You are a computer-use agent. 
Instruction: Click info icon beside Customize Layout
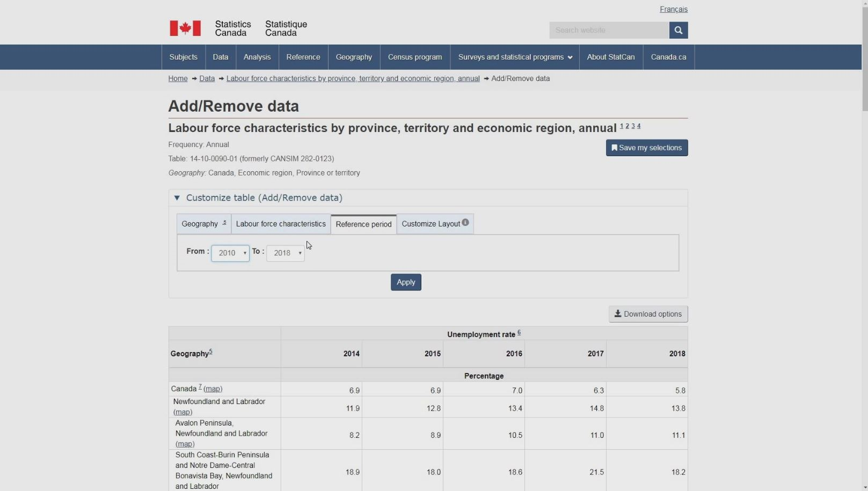pos(465,223)
